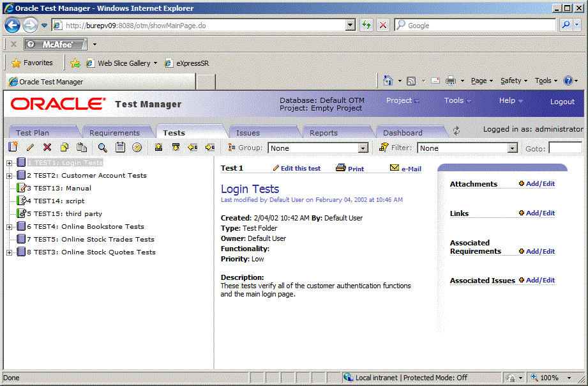Click TEST13 Manual test icon
The image size is (588, 386).
click(21, 188)
